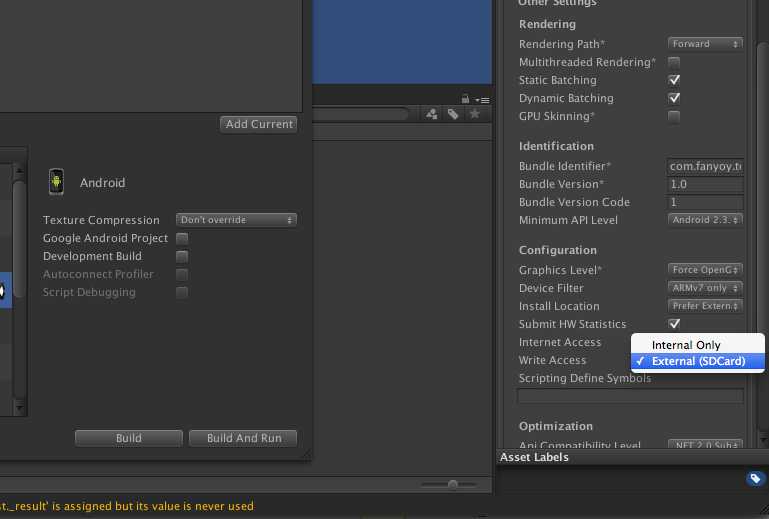Click the console warning message in status bar
This screenshot has height=519, width=769.
pyautogui.click(x=127, y=506)
